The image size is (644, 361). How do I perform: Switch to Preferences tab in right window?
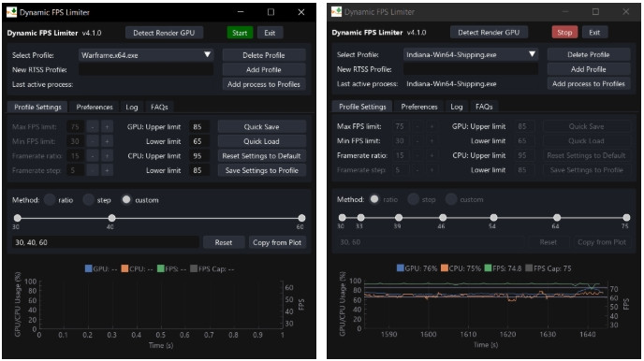[x=419, y=107]
